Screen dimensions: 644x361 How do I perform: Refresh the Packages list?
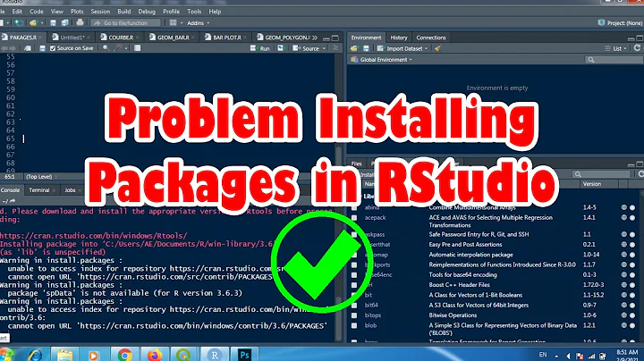click(640, 174)
